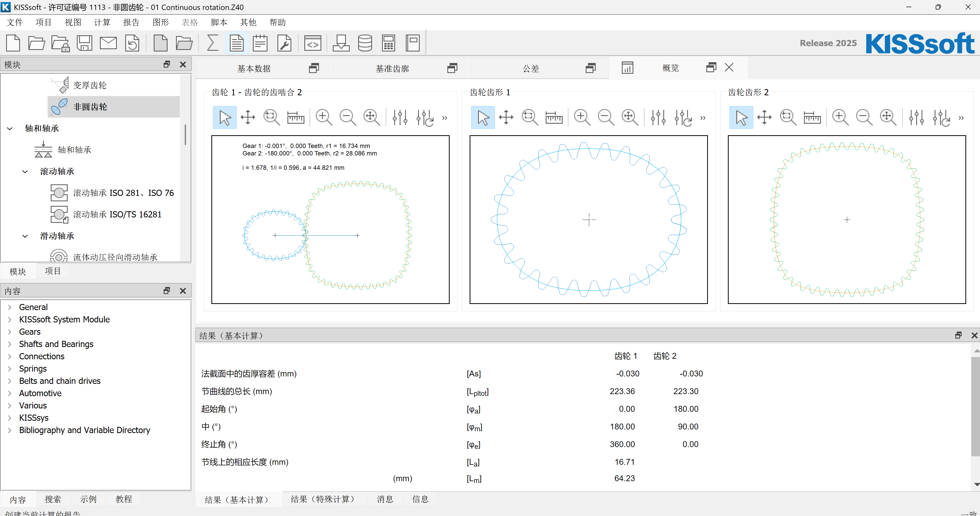Click the script code window icon
This screenshot has height=516, width=980.
(313, 43)
